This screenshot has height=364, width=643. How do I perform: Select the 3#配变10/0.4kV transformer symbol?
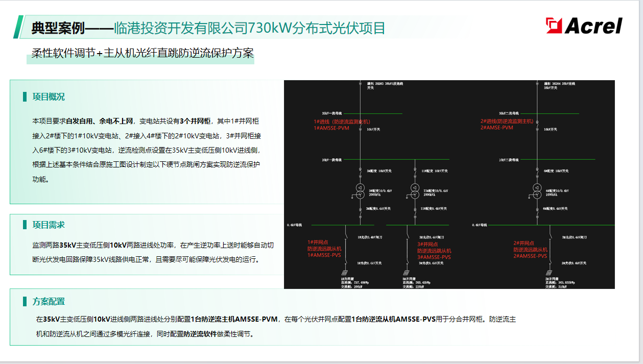[x=360, y=191]
